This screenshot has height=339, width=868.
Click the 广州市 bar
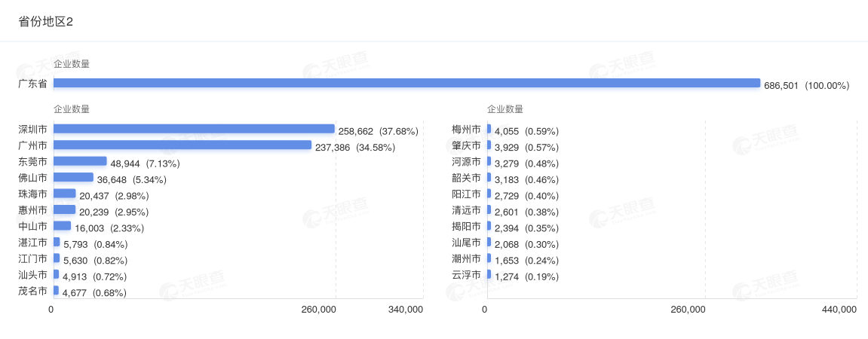tap(182, 145)
